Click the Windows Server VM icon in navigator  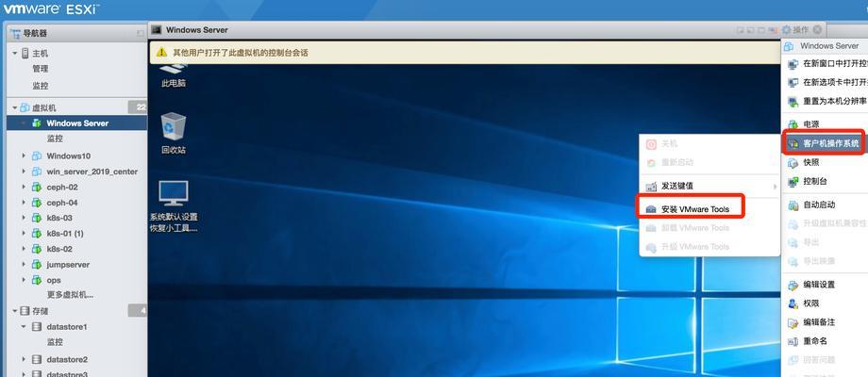(37, 123)
